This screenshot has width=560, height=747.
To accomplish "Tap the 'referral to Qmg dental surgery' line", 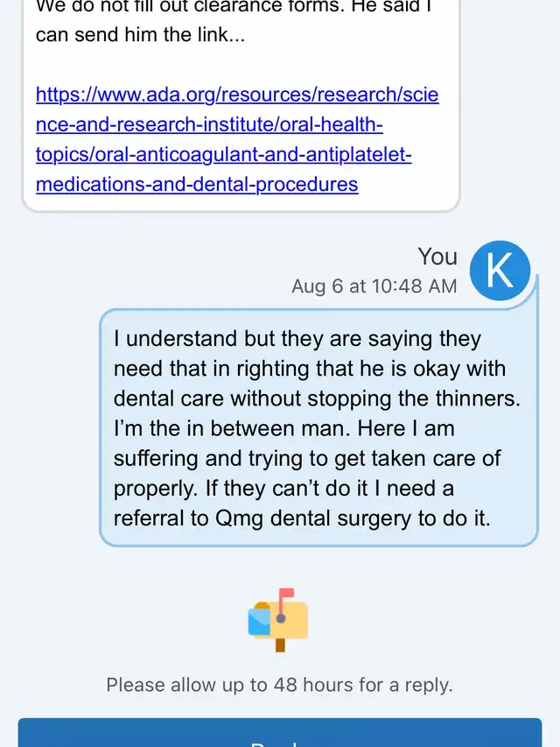I will (x=302, y=518).
